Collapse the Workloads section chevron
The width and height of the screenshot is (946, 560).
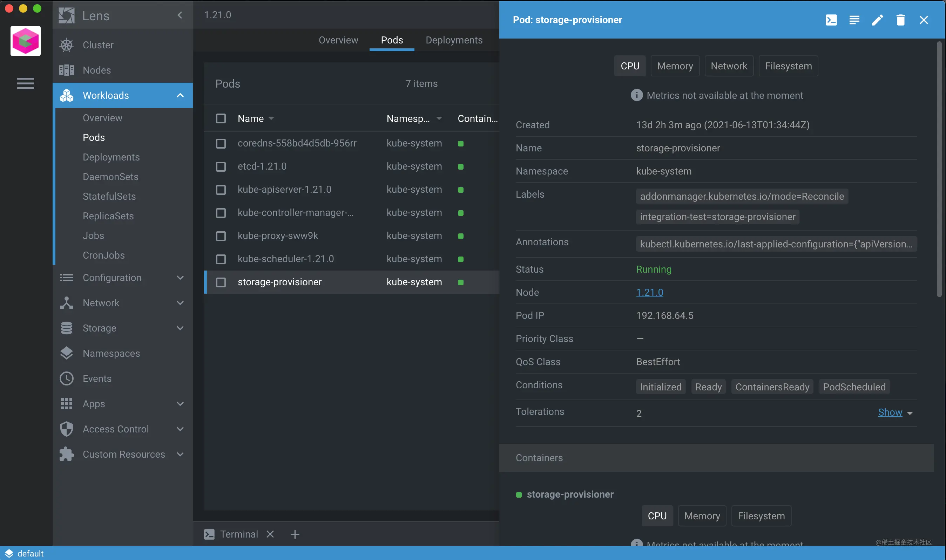tap(180, 95)
